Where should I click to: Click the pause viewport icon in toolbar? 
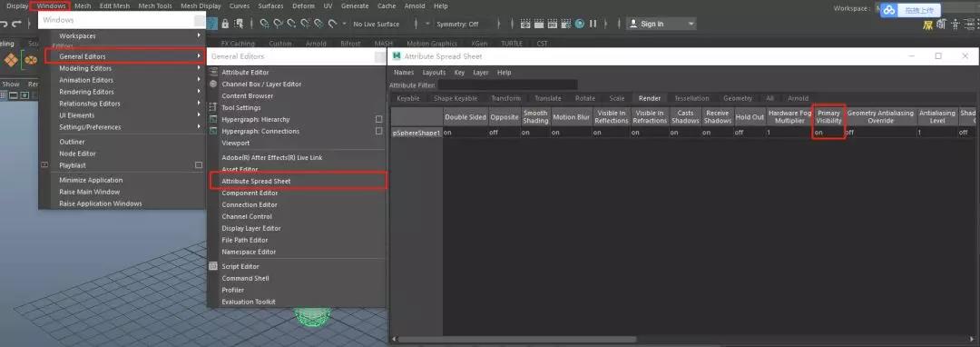pyautogui.click(x=593, y=24)
